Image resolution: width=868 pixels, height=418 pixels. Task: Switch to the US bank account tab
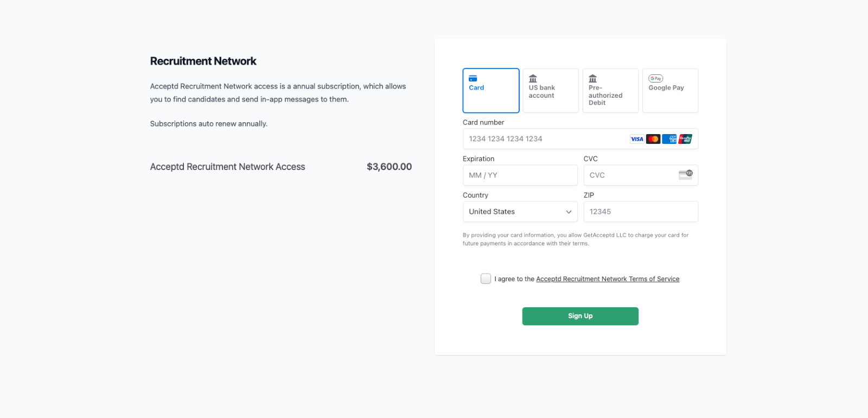coord(551,91)
